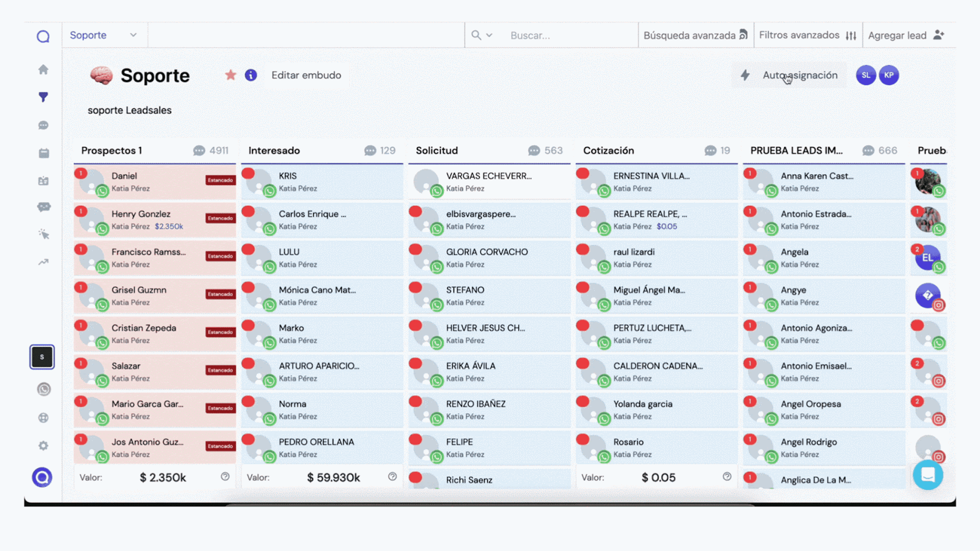Click the black S workspace tile in sidebar
The height and width of the screenshot is (551, 980).
click(42, 357)
